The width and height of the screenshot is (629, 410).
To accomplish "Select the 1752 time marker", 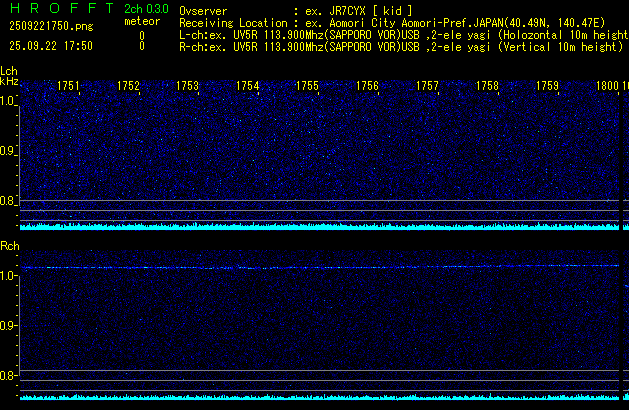I will [128, 86].
